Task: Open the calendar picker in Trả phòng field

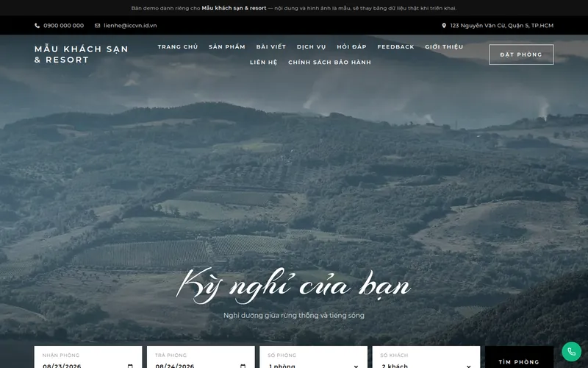Action: click(x=243, y=366)
